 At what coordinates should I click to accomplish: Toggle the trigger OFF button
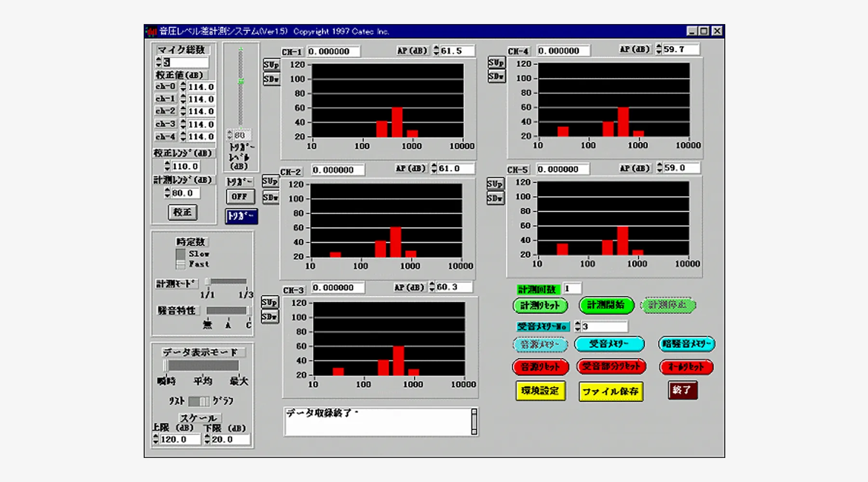tap(240, 197)
